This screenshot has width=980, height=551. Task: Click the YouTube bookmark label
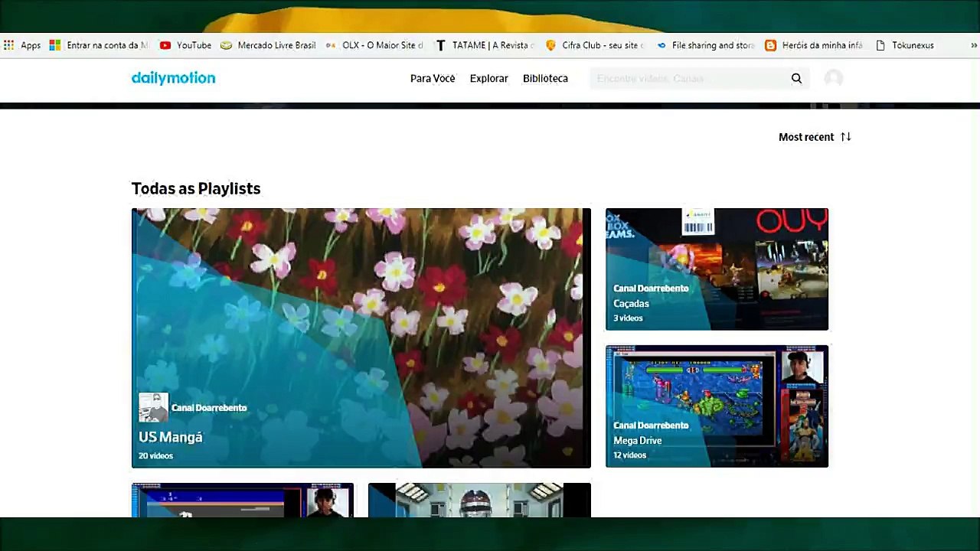coord(194,45)
